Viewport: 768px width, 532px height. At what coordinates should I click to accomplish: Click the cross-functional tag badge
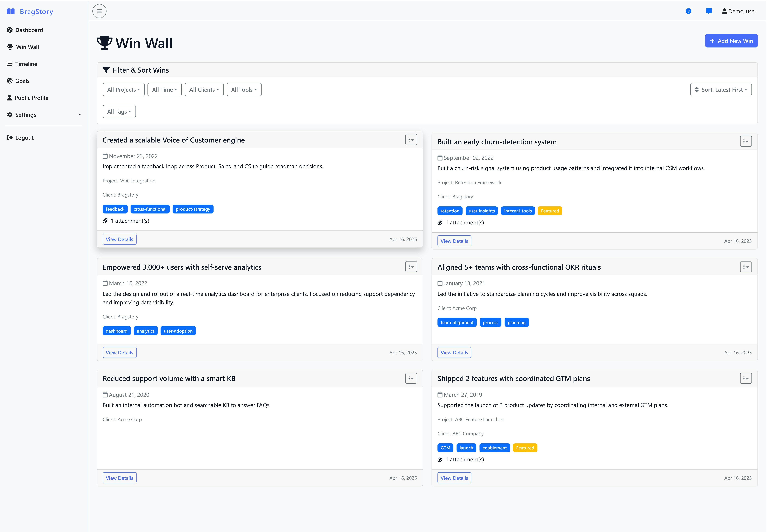click(150, 209)
